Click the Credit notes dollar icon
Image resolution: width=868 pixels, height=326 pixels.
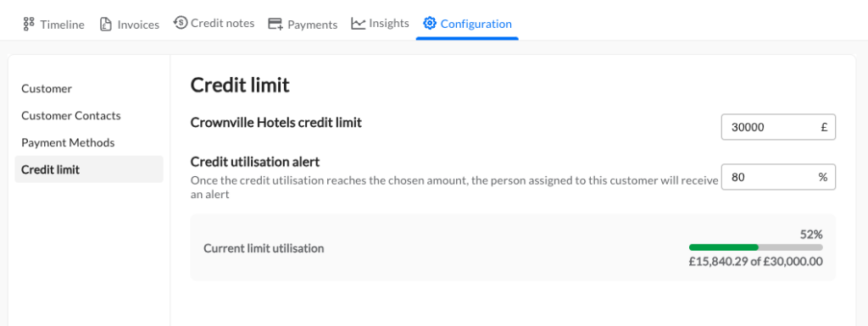pos(181,23)
